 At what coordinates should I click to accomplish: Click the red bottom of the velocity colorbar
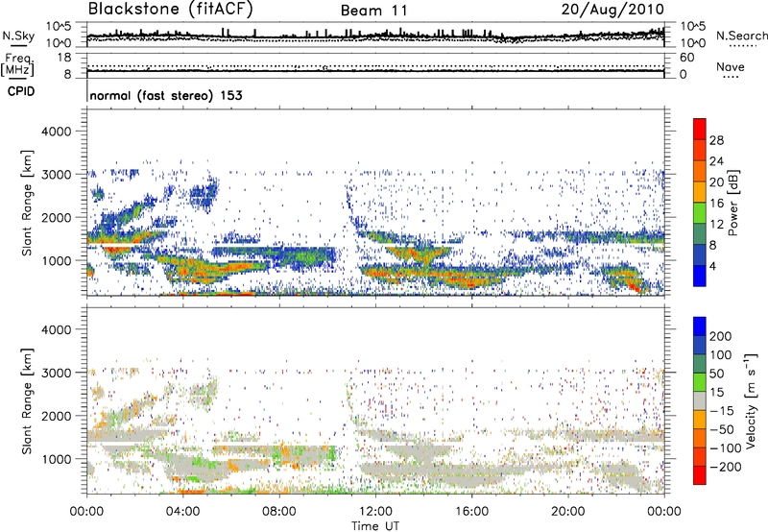[x=700, y=475]
